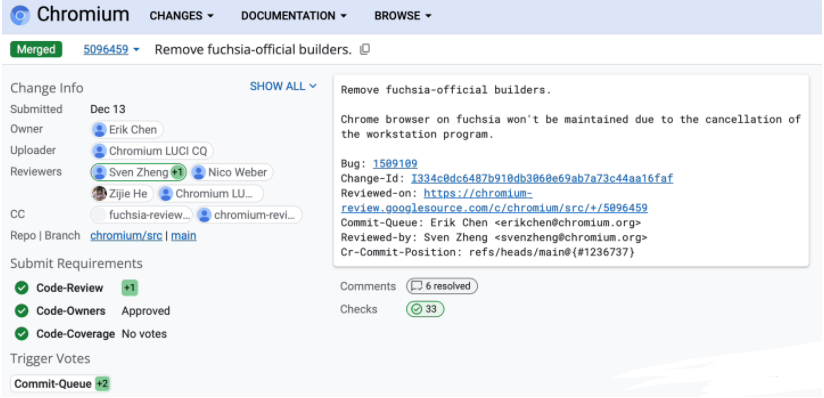Click the Code-Coverage green checkmark icon
Screen dimensions: 824x398
(x=22, y=334)
